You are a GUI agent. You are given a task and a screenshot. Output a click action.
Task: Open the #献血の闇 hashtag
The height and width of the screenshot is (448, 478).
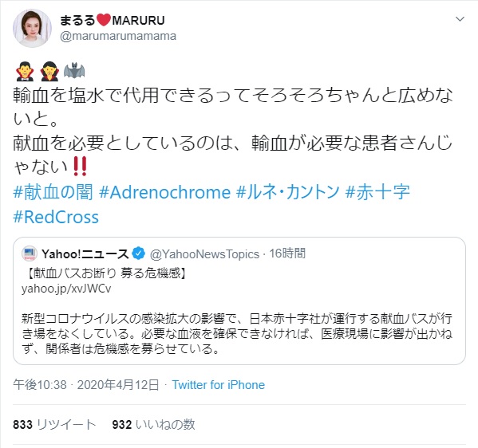pos(53,192)
